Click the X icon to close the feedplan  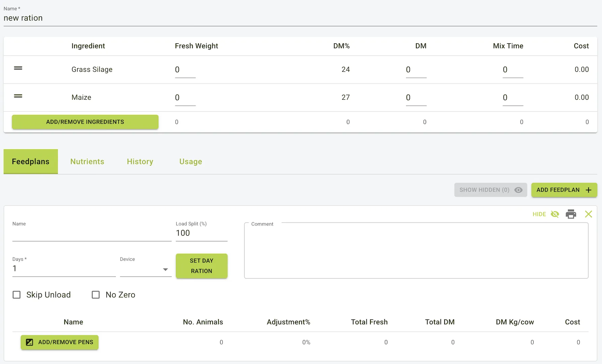[589, 214]
